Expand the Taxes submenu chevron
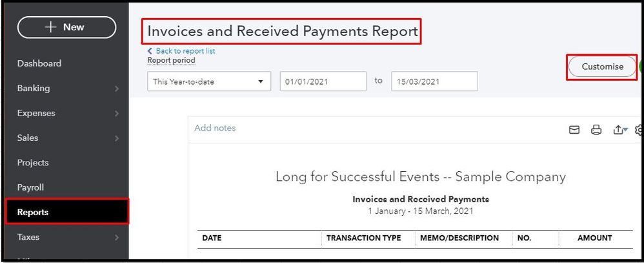 tap(117, 238)
